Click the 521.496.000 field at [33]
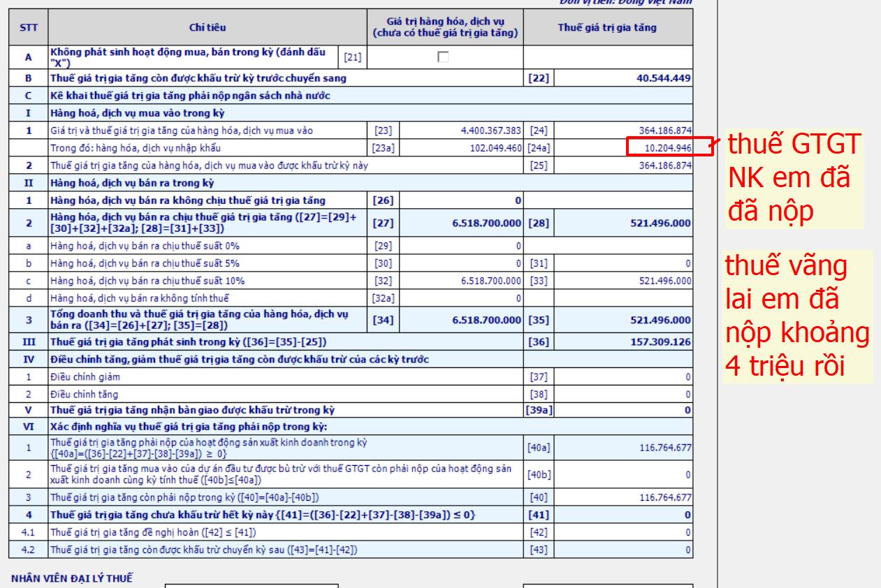 pos(623,279)
